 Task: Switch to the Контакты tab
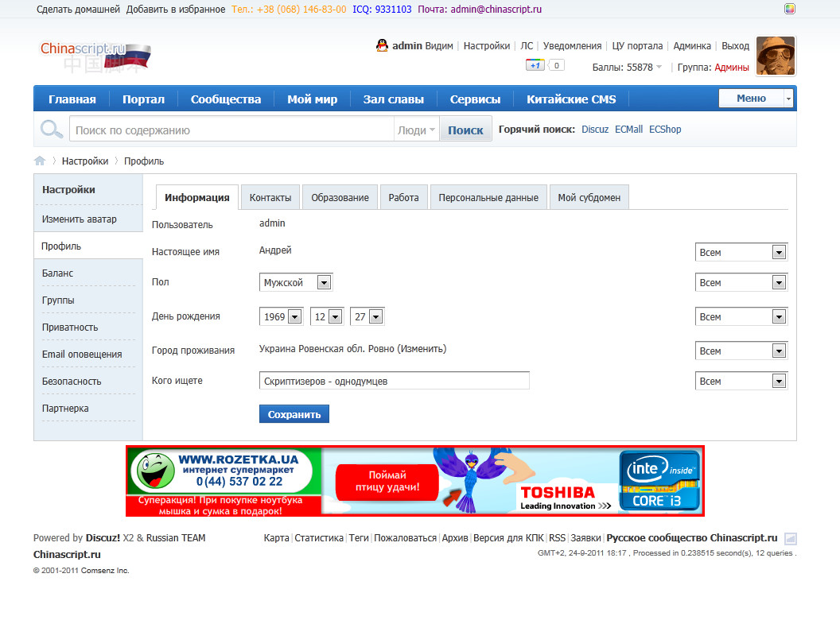click(x=270, y=197)
